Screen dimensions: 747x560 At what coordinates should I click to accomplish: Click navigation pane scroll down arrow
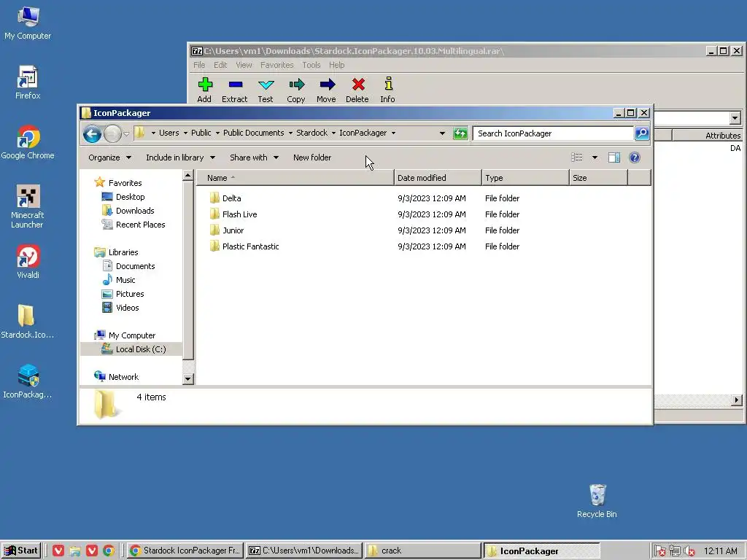[188, 379]
